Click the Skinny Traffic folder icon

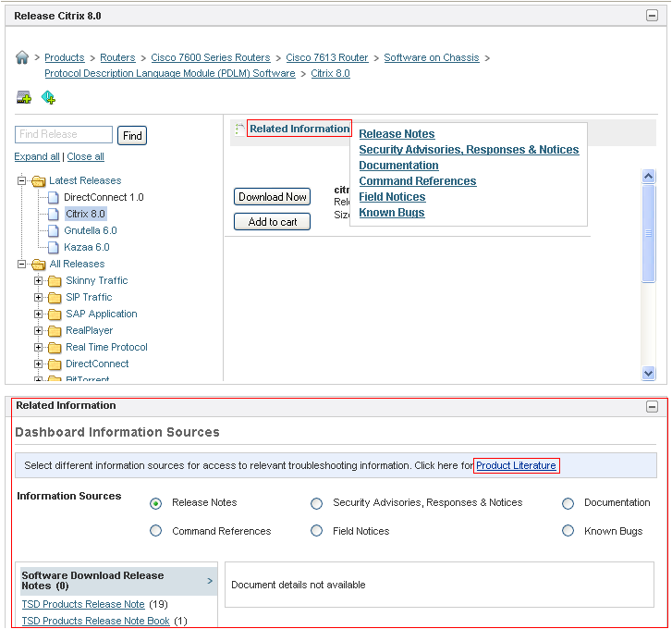click(55, 281)
